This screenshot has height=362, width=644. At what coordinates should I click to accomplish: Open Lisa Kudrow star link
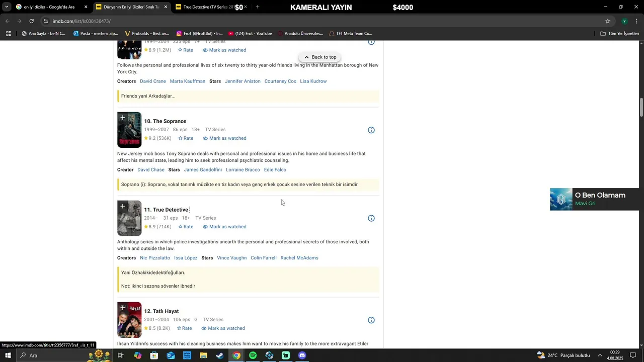313,81
